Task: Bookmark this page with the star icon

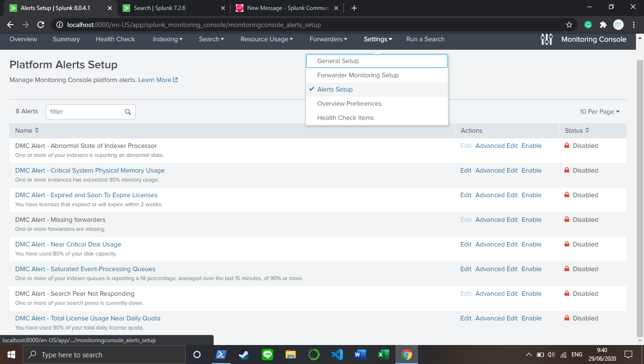Action: tap(569, 25)
